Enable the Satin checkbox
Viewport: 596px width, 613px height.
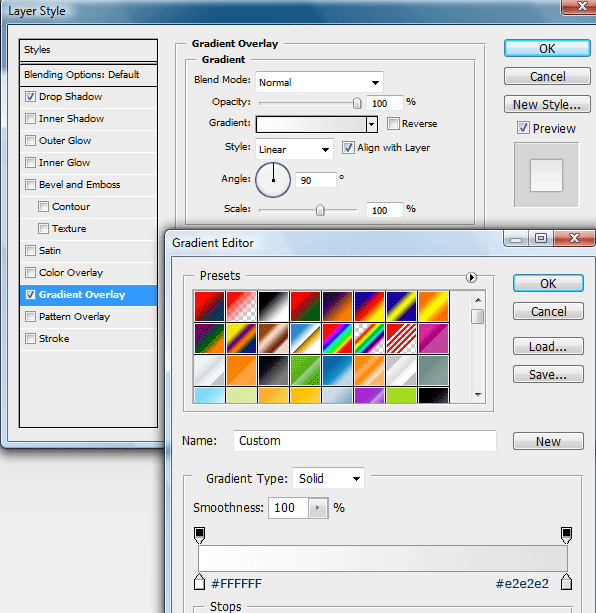[30, 250]
